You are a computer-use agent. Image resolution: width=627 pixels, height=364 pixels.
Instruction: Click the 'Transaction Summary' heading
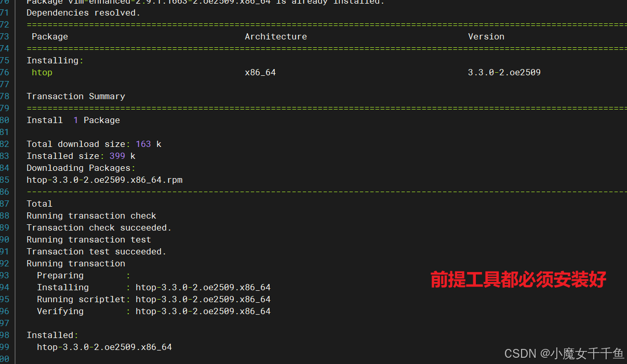click(x=76, y=96)
